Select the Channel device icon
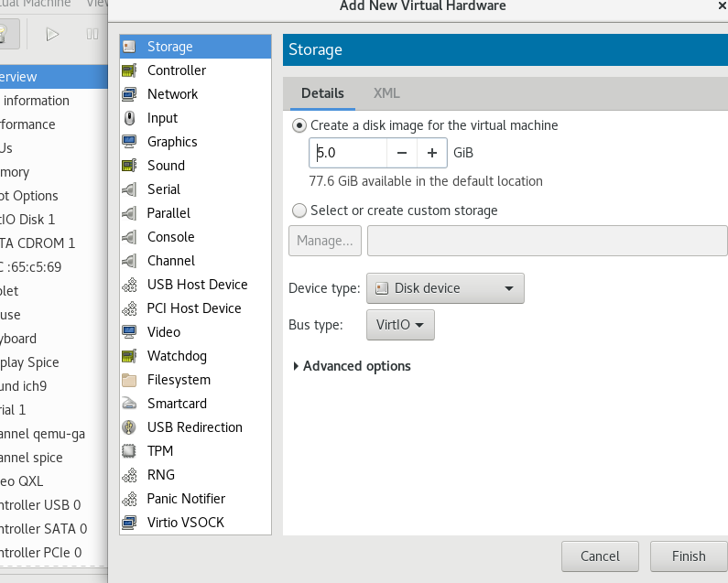The height and width of the screenshot is (583, 728). [129, 261]
